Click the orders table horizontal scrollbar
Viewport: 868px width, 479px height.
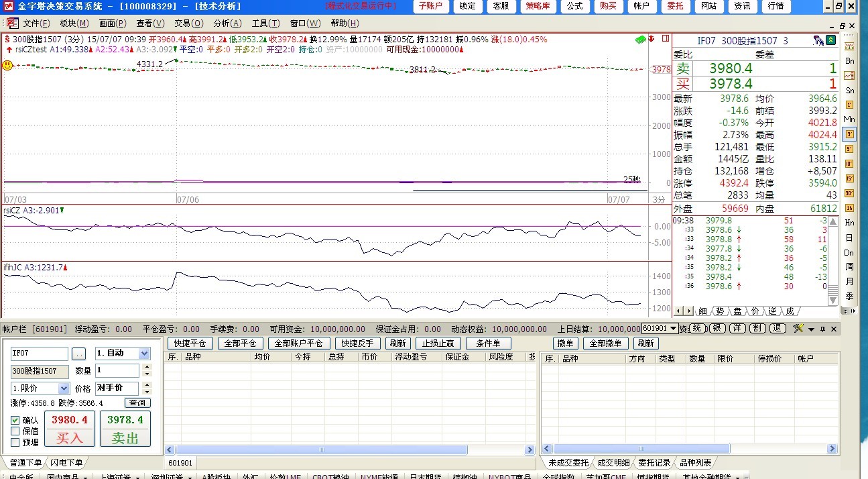[690, 449]
